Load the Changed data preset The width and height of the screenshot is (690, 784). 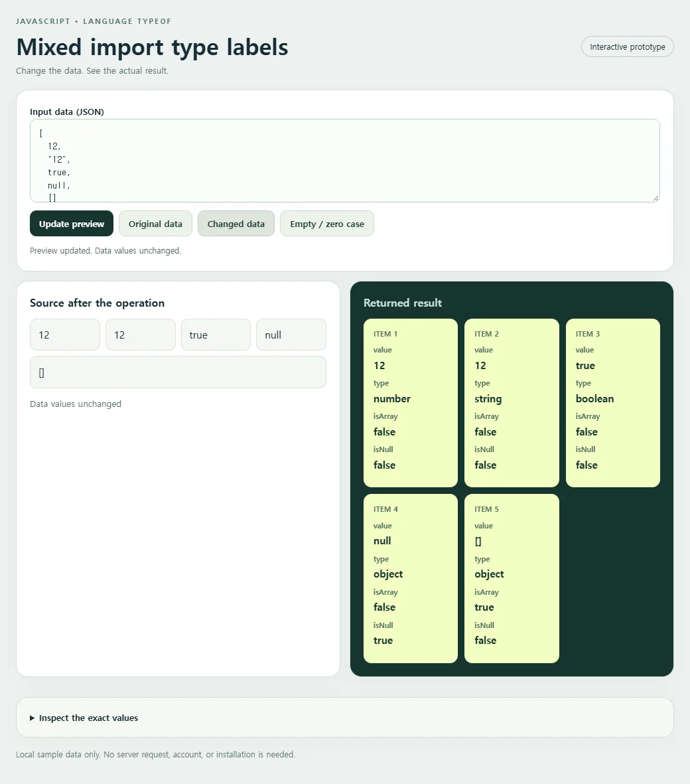[236, 224]
